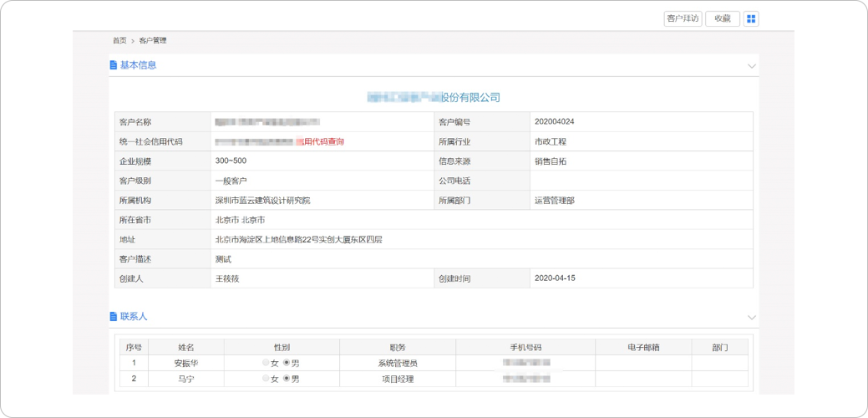The height and width of the screenshot is (418, 868).
Task: Click the 手机号码 column header
Action: (526, 347)
